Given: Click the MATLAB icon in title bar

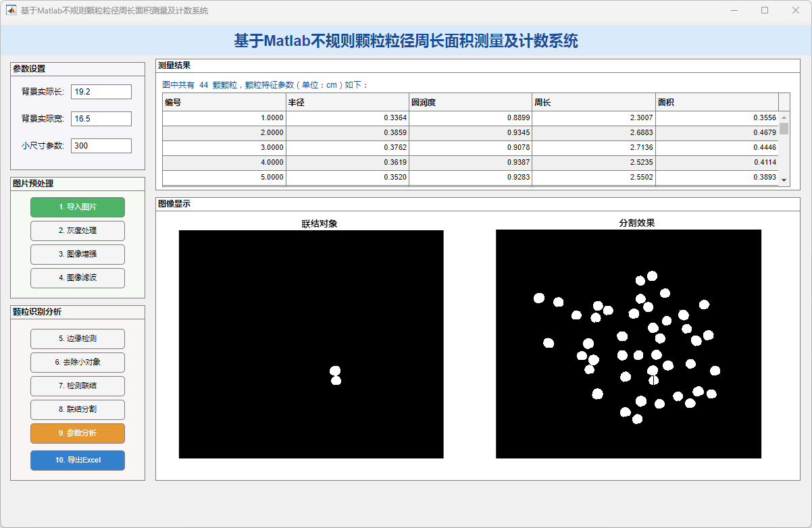Looking at the screenshot, I should click(x=11, y=10).
